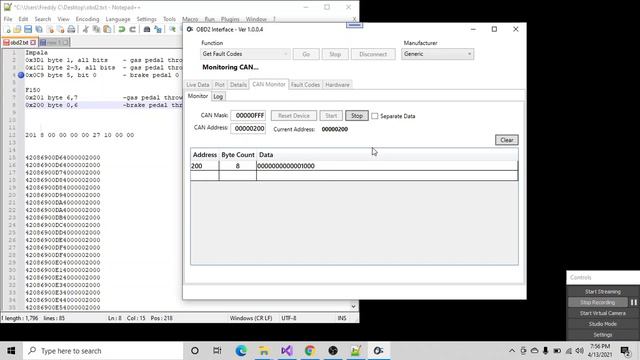Screen dimensions: 640x360
Task: Open Microsoft Edge from the taskbar
Action: (241, 351)
